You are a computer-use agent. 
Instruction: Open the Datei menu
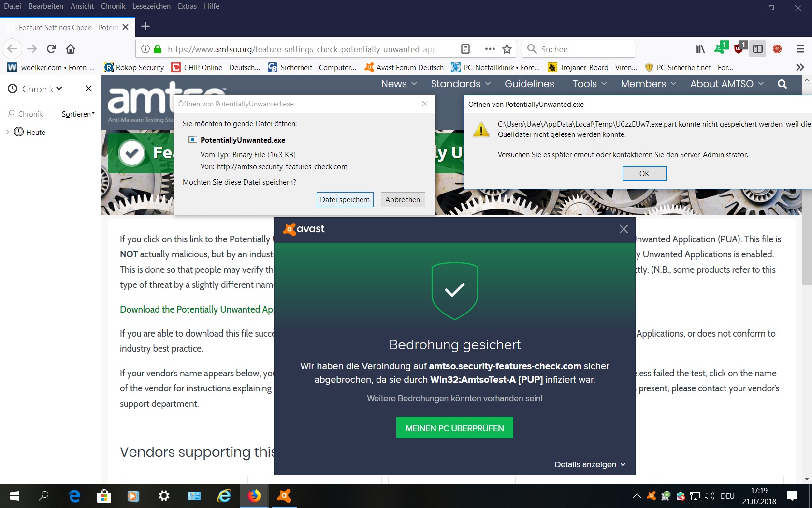(13, 6)
